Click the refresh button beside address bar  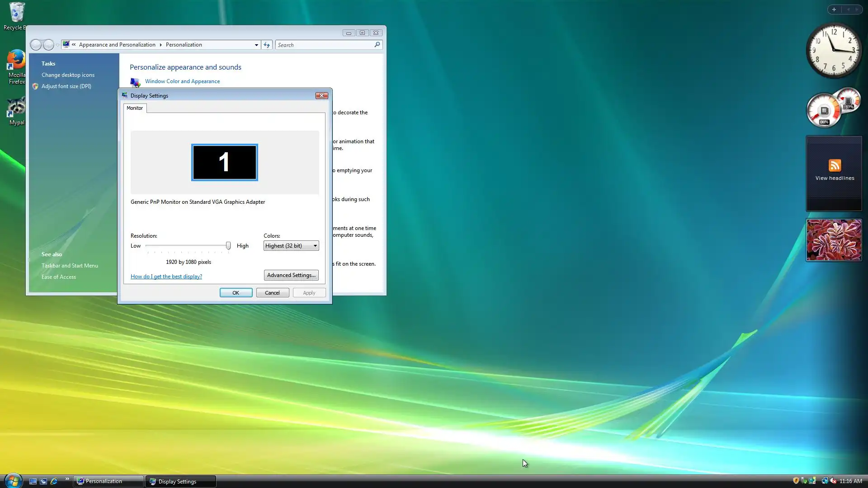click(x=267, y=45)
